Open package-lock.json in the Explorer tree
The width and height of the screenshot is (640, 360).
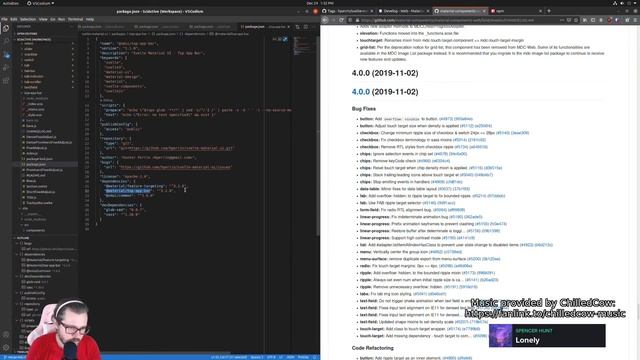pos(39,159)
